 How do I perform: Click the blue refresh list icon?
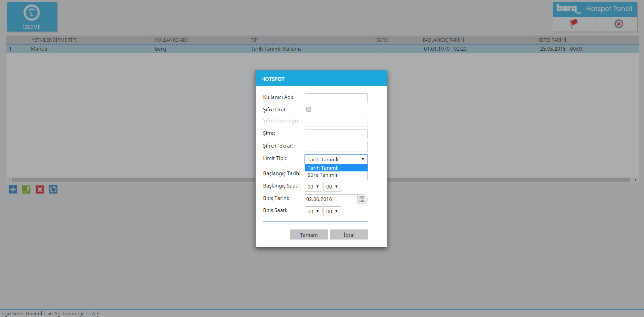click(53, 190)
